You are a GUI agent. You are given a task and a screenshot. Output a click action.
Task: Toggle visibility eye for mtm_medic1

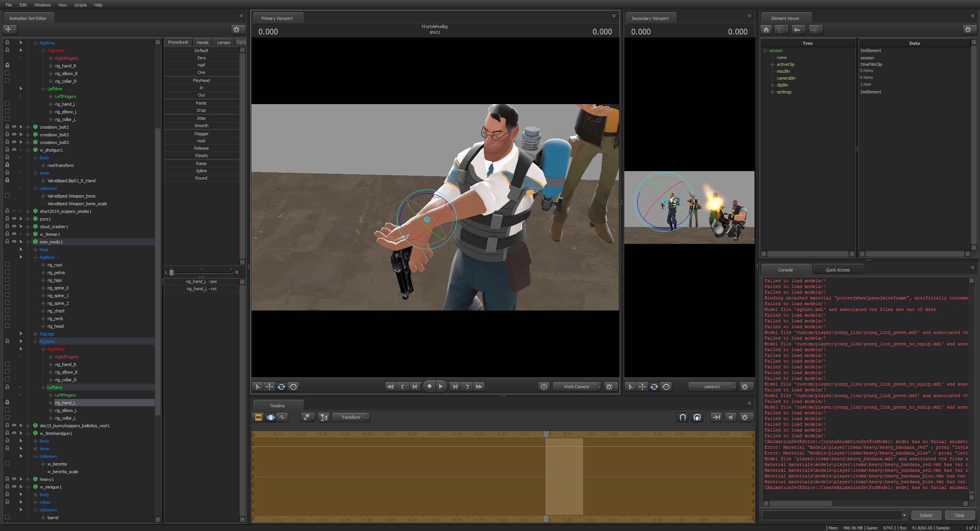coord(14,242)
